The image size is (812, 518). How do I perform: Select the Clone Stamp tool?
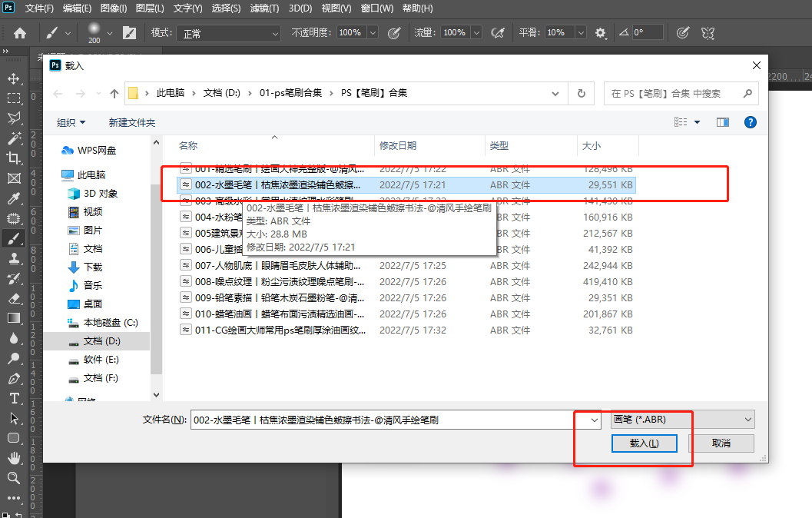pyautogui.click(x=14, y=258)
